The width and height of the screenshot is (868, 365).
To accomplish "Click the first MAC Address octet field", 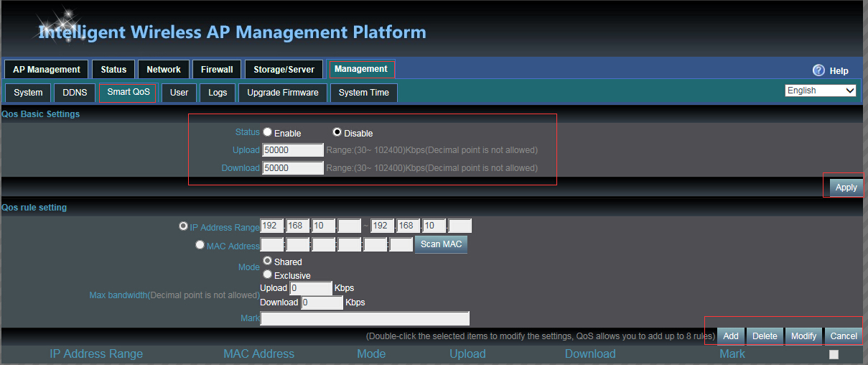I will [271, 244].
